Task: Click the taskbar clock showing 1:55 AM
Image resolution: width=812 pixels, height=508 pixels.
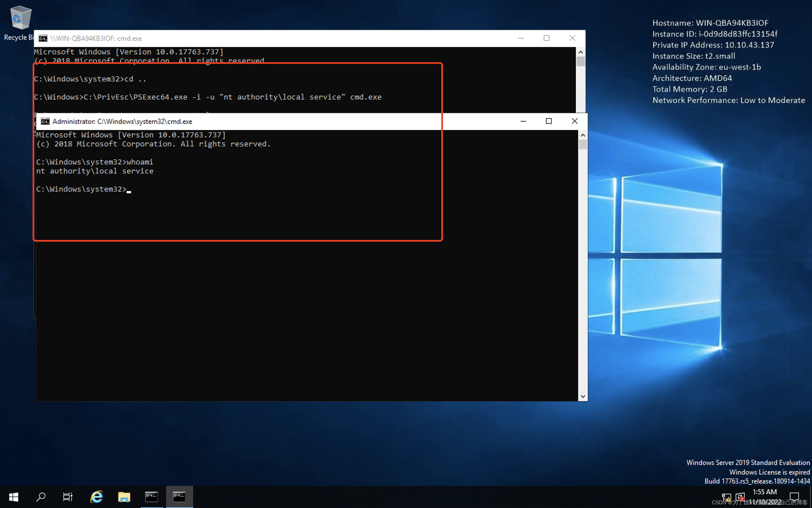Action: (x=765, y=492)
